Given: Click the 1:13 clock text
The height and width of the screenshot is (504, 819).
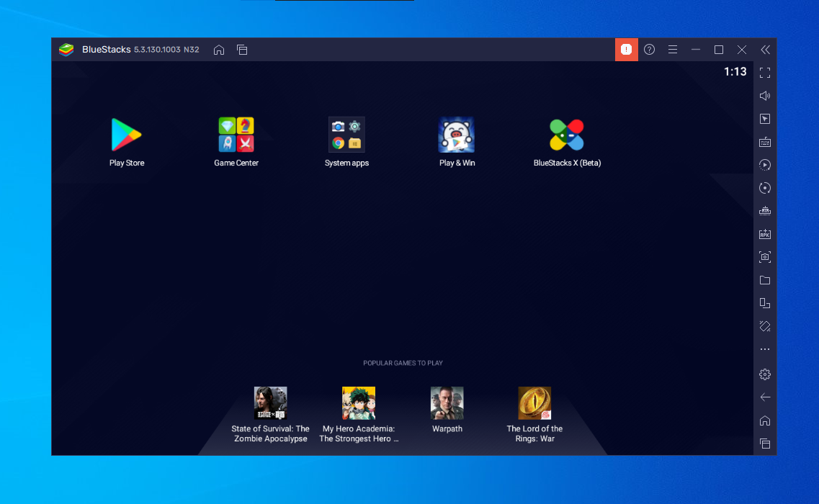Looking at the screenshot, I should coord(735,71).
